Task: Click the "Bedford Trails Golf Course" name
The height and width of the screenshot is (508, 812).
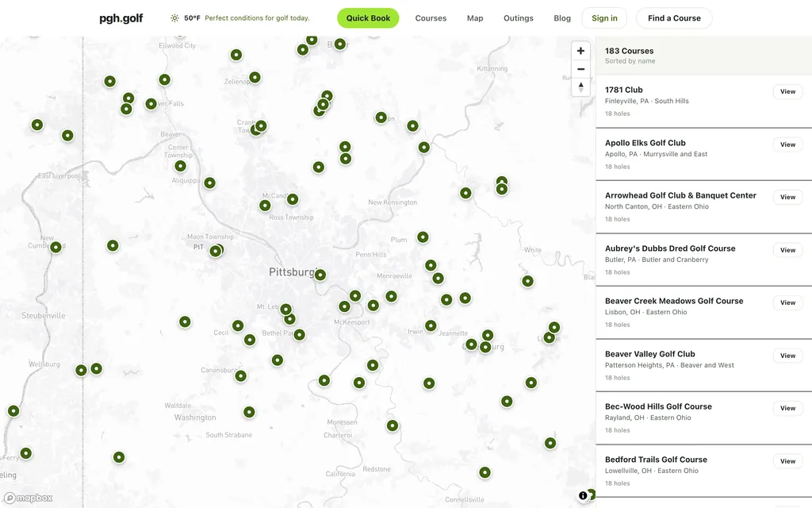Action: [656, 460]
